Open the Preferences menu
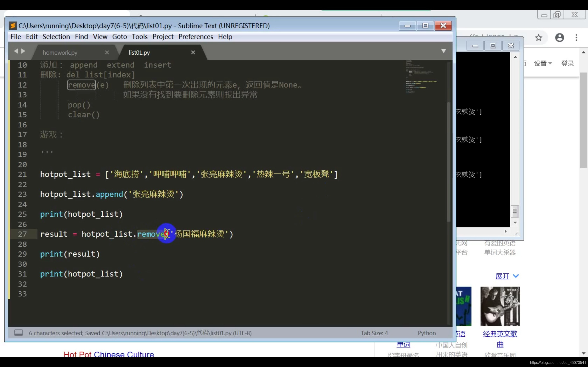 196,37
